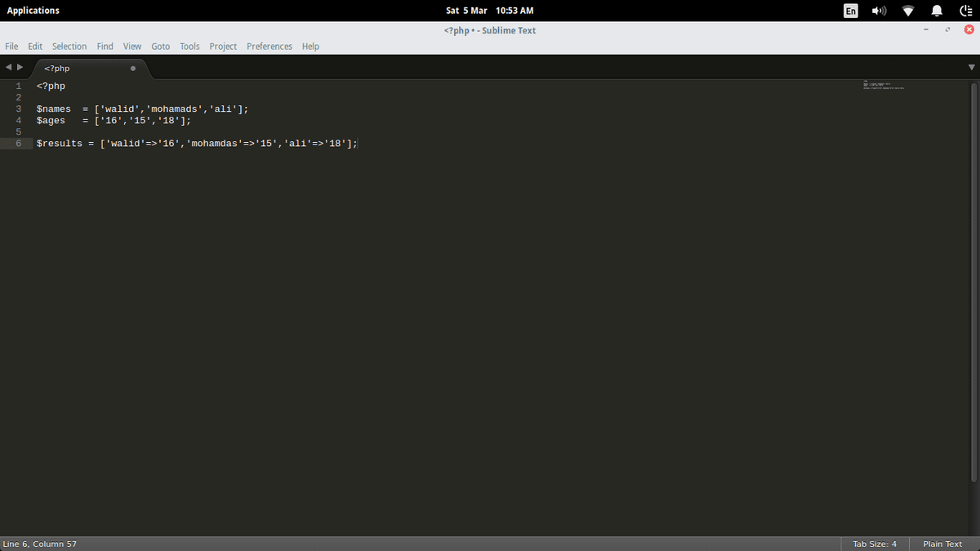Image resolution: width=980 pixels, height=551 pixels.
Task: Open the volume control icon
Action: pos(879,11)
